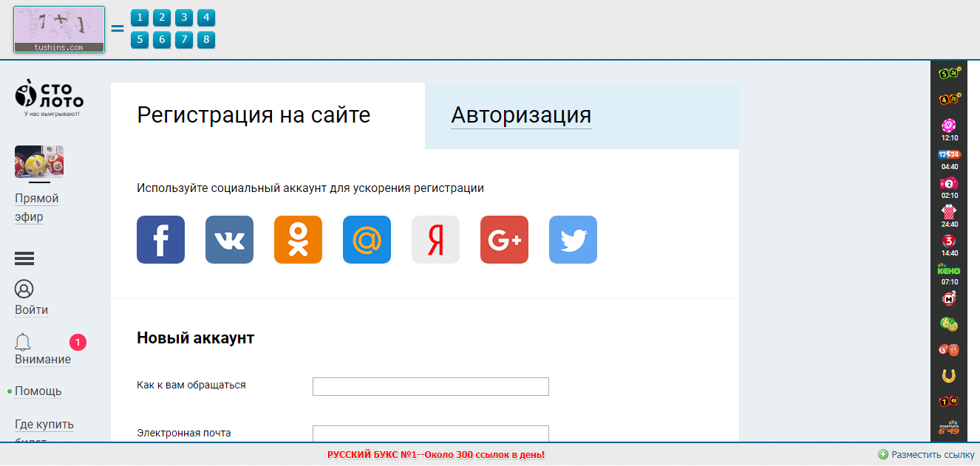980x466 pixels.
Task: Click the РУССКИЙ БУКС №1 banner link
Action: click(436, 455)
